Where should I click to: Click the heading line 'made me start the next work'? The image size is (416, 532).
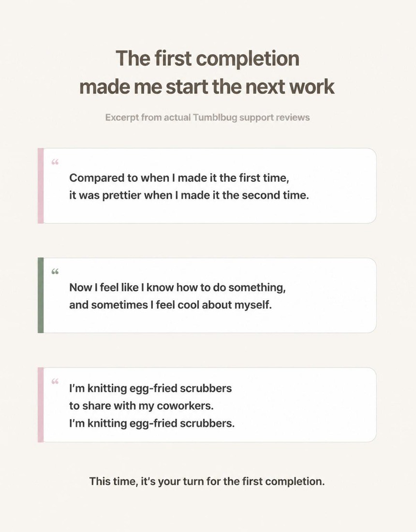(x=207, y=87)
